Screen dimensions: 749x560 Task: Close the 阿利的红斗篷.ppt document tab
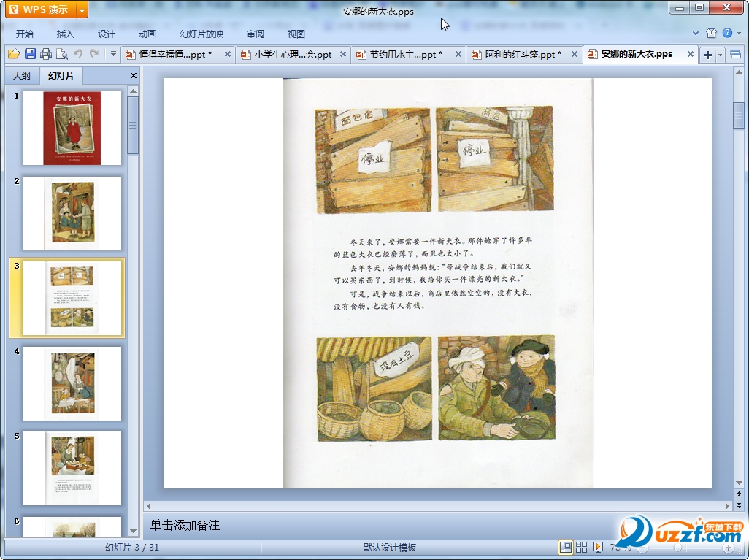(575, 55)
